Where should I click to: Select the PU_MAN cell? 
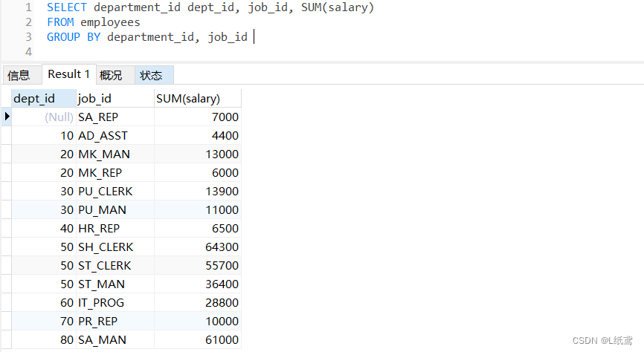pyautogui.click(x=115, y=209)
